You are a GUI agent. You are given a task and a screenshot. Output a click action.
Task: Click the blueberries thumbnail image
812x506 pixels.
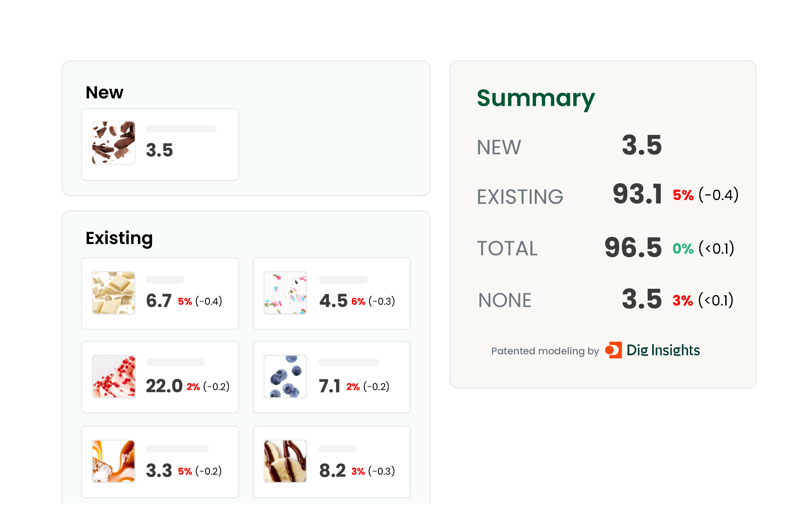[285, 376]
